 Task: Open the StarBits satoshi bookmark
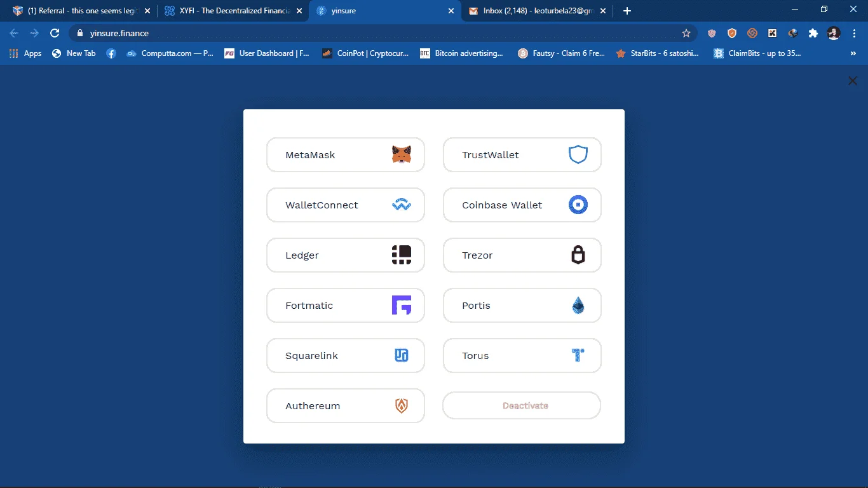(x=658, y=53)
